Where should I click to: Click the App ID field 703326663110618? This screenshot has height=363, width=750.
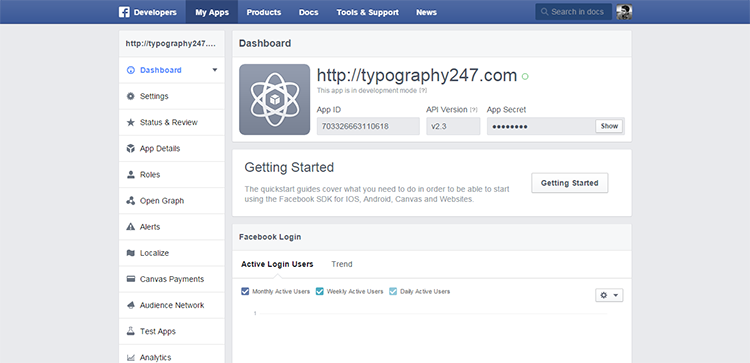point(368,126)
